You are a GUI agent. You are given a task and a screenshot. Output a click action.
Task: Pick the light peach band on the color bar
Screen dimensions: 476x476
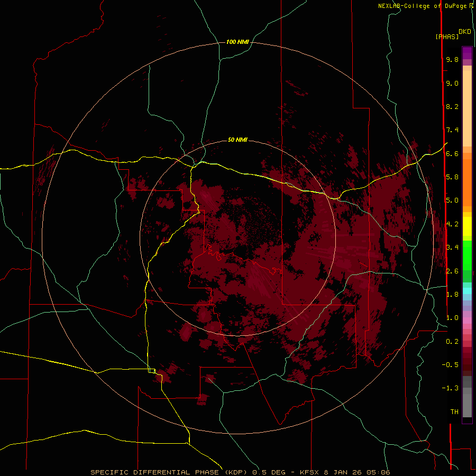[x=467, y=108]
